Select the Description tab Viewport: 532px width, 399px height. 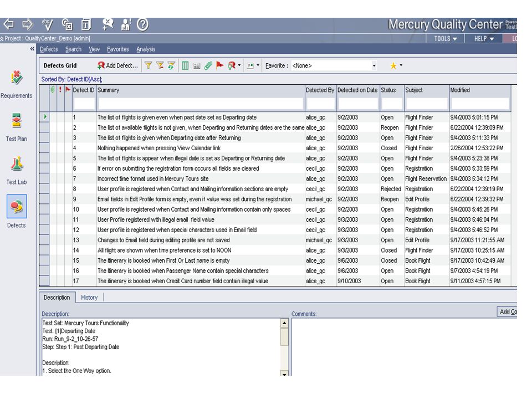(57, 298)
